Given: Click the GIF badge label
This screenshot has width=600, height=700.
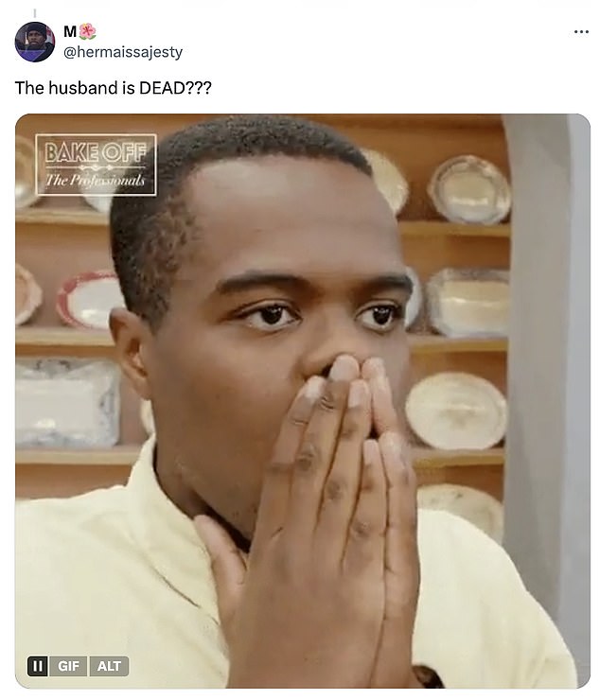Looking at the screenshot, I should point(68,666).
